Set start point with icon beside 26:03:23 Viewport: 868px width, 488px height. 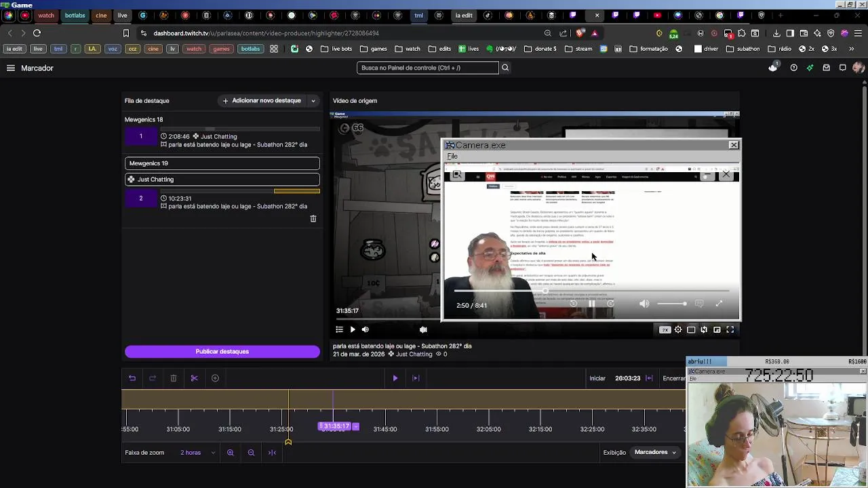tap(649, 378)
